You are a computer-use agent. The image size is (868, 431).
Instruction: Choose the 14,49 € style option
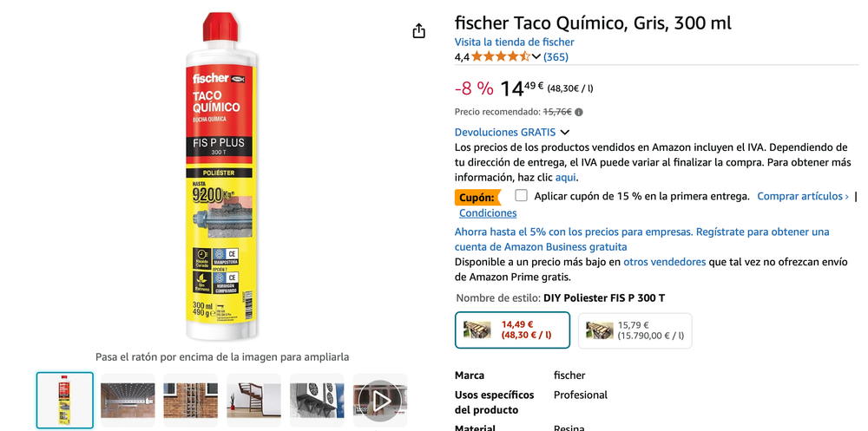coord(513,330)
